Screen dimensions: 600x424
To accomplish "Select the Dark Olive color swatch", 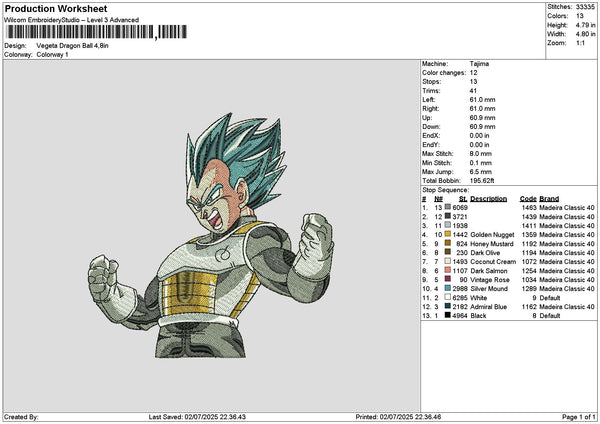I will point(448,252).
